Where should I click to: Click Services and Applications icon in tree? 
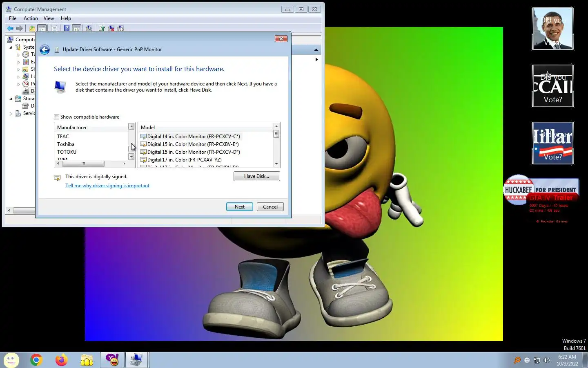pyautogui.click(x=18, y=113)
